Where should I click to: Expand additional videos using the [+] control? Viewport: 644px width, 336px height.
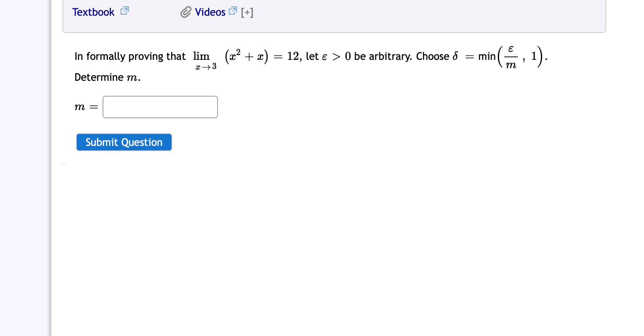click(x=247, y=12)
